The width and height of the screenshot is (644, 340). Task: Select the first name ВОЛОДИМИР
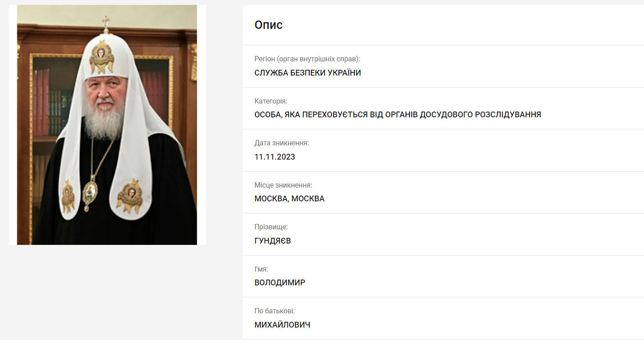280,283
